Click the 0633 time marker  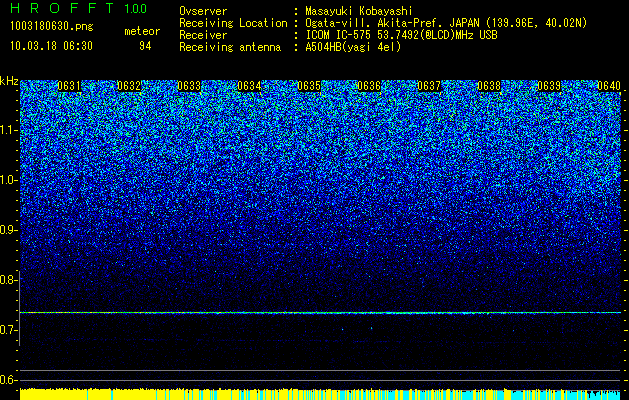pos(189,86)
